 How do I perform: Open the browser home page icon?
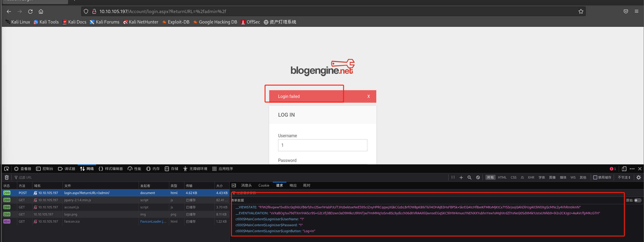coord(41,12)
